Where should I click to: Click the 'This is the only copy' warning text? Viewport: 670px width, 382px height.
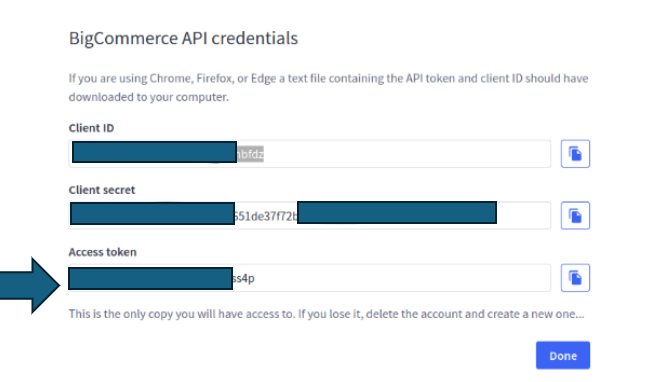tap(326, 314)
